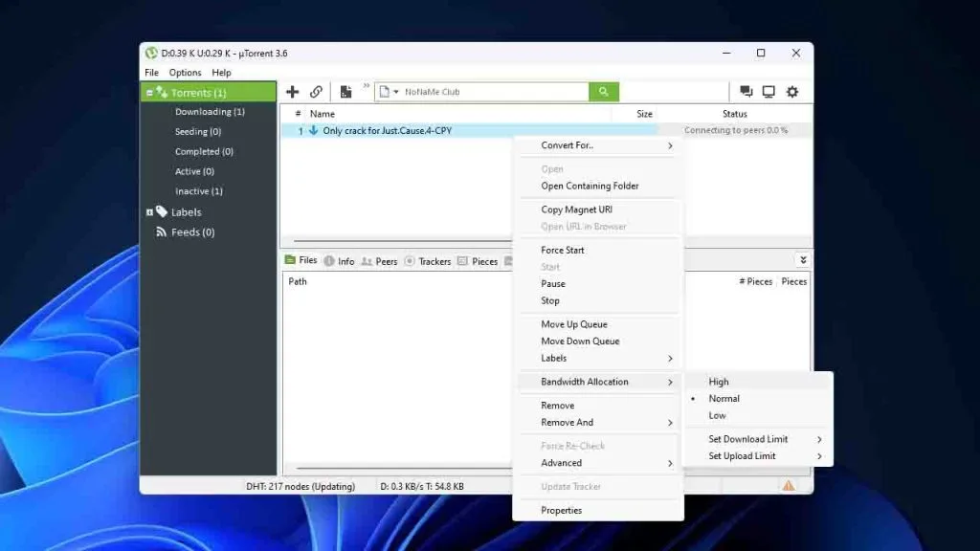
Task: Switch to the Trackers tab
Action: tap(428, 261)
